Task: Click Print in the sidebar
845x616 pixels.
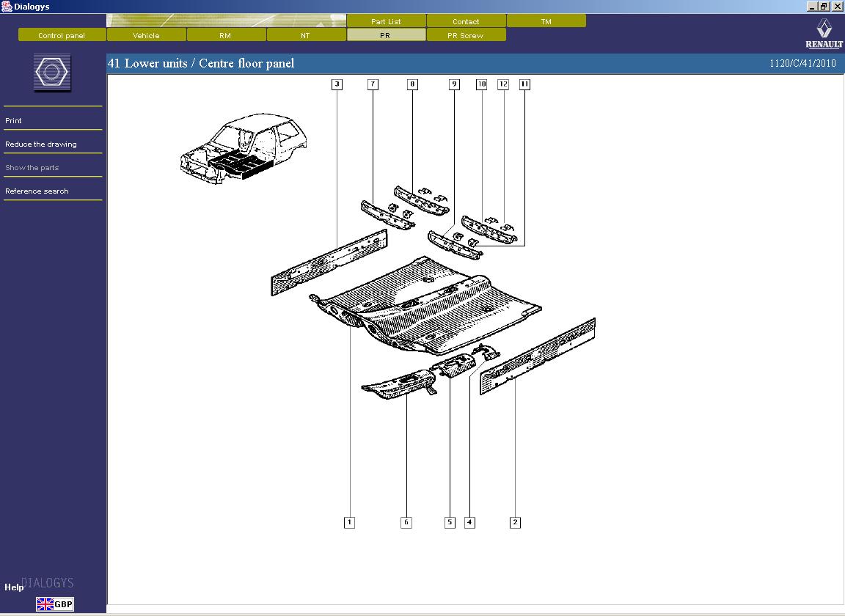Action: tap(13, 121)
